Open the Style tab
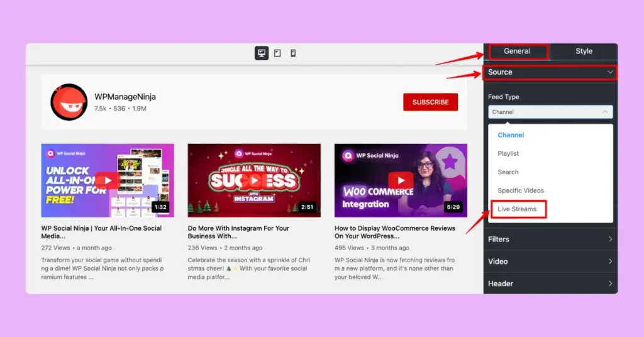The height and width of the screenshot is (337, 644). (584, 52)
